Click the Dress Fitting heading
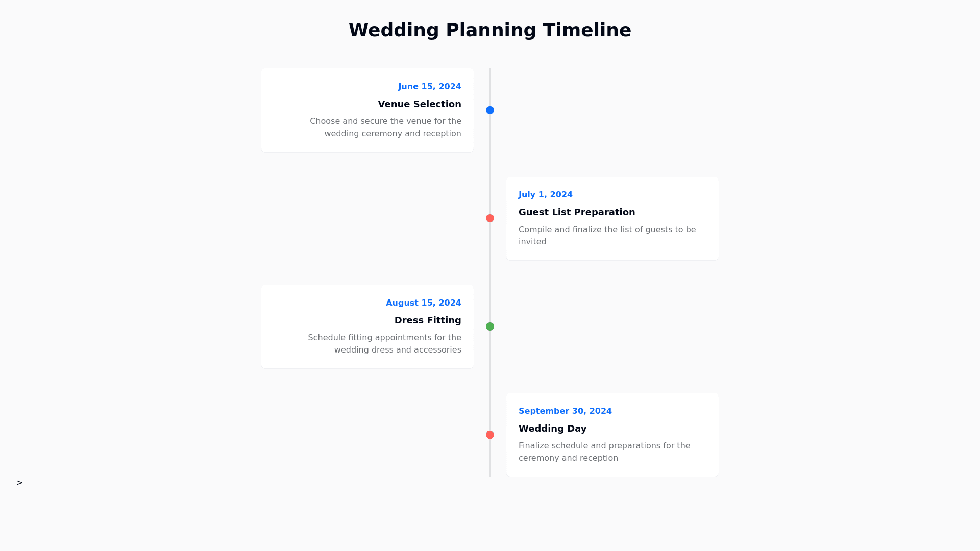 tap(427, 320)
